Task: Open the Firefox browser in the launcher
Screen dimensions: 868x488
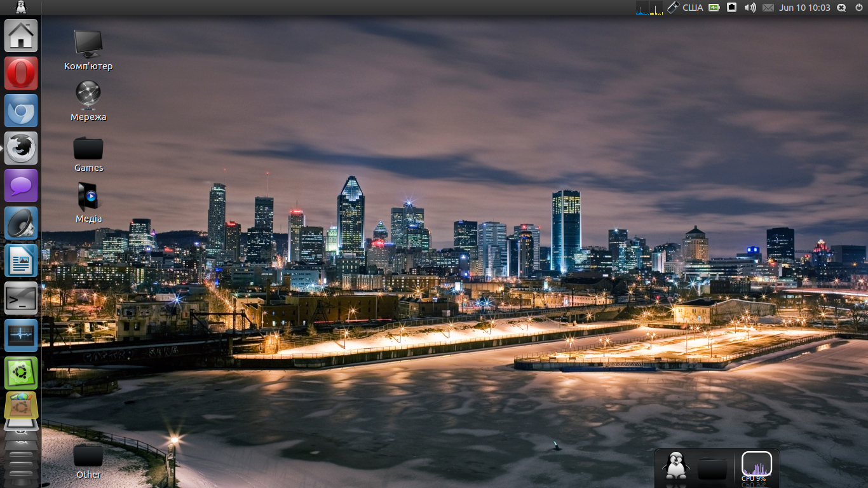Action: (21, 149)
